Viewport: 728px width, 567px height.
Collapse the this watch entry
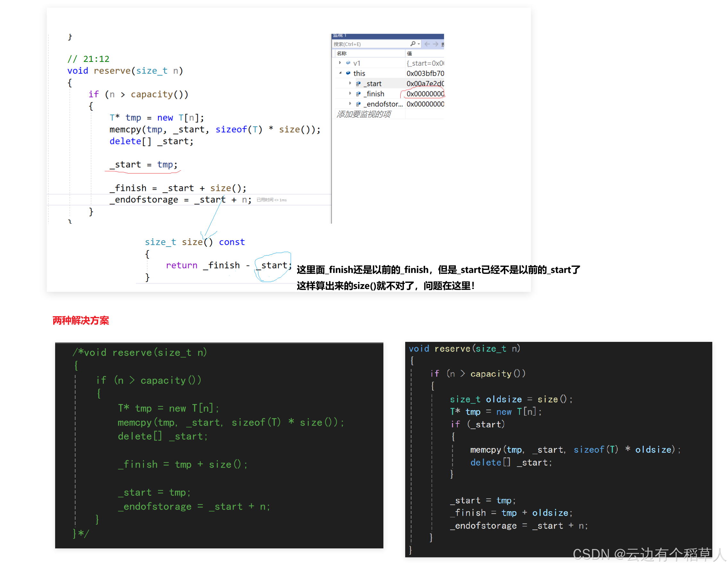340,73
